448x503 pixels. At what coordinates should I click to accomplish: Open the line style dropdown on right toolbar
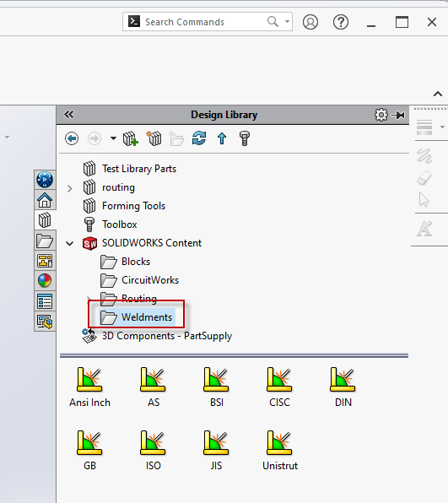(x=442, y=127)
